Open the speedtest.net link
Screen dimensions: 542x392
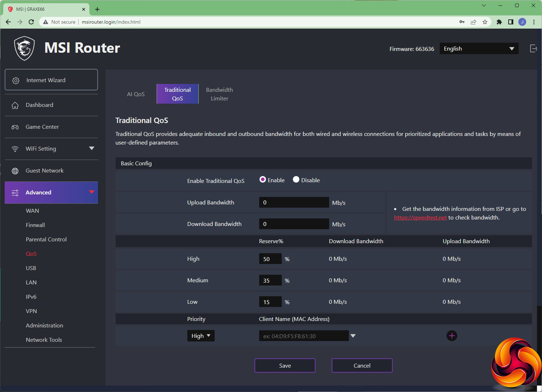coord(420,218)
